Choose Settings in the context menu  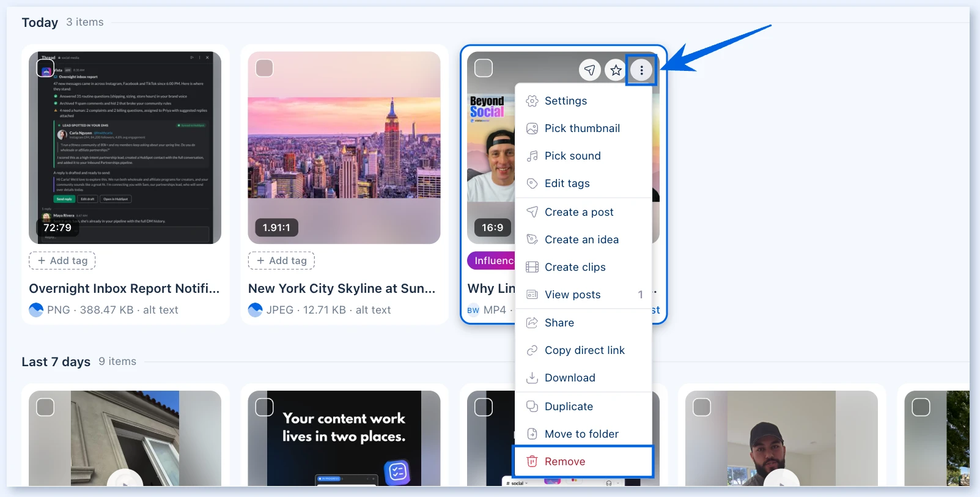(583, 101)
